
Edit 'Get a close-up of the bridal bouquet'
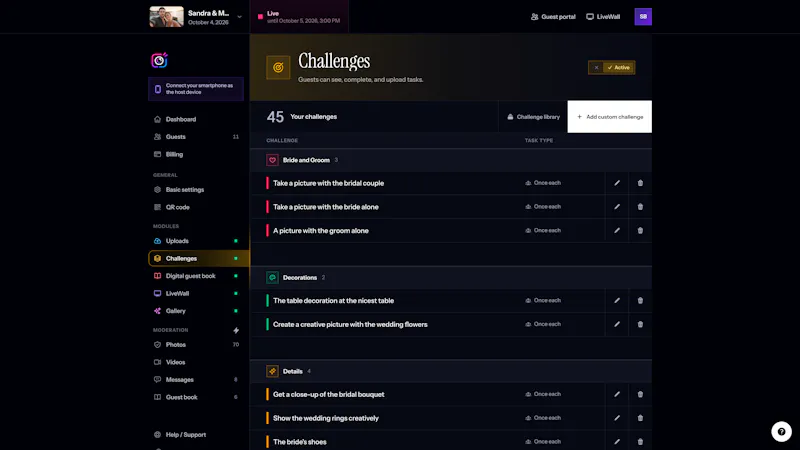pos(617,394)
